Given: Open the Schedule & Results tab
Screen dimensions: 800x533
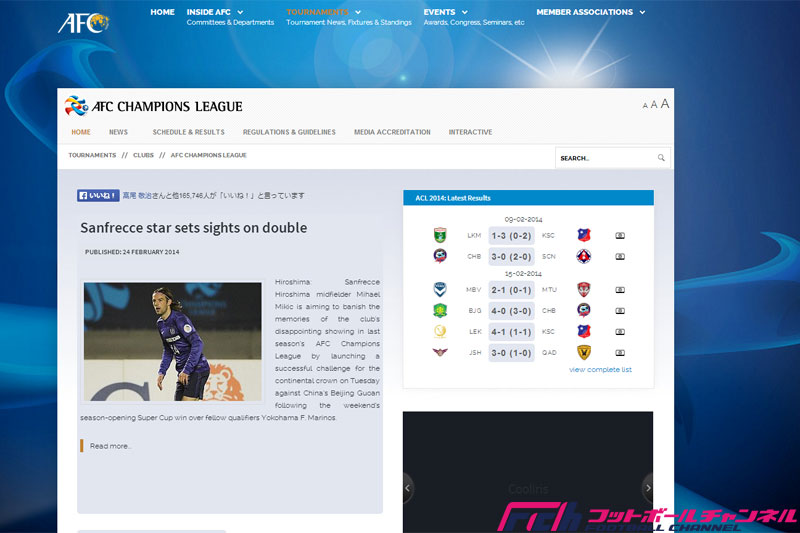Looking at the screenshot, I should click(x=188, y=132).
